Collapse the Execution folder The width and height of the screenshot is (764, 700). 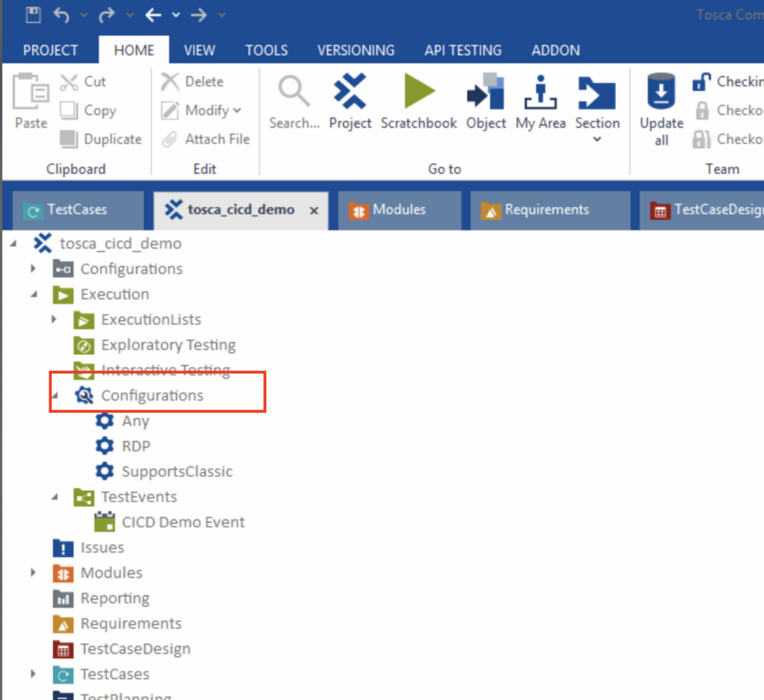pyautogui.click(x=34, y=295)
